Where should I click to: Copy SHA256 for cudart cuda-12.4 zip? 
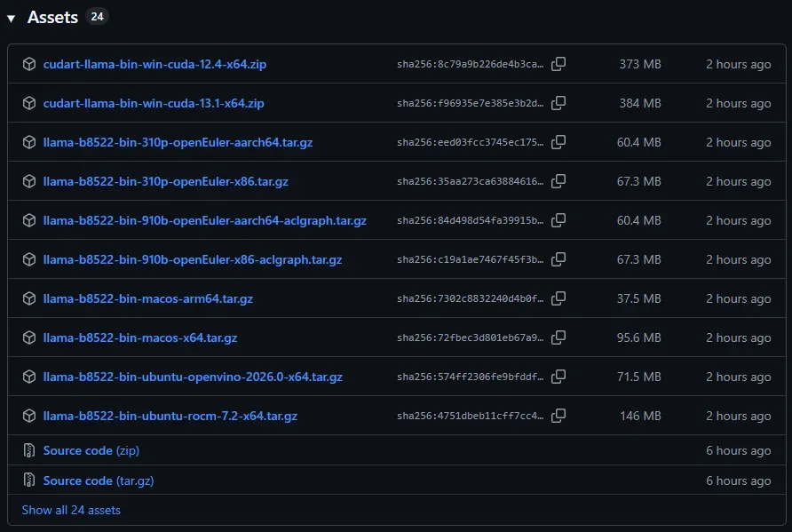[x=558, y=64]
